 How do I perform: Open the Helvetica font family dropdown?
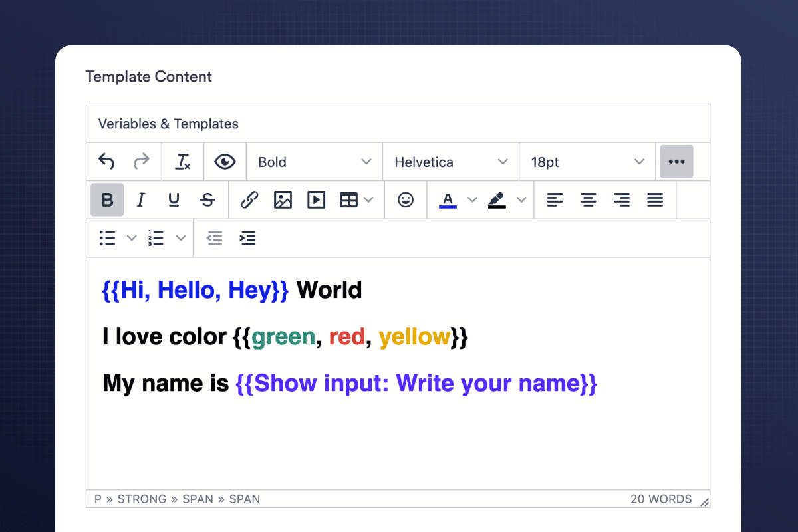451,162
